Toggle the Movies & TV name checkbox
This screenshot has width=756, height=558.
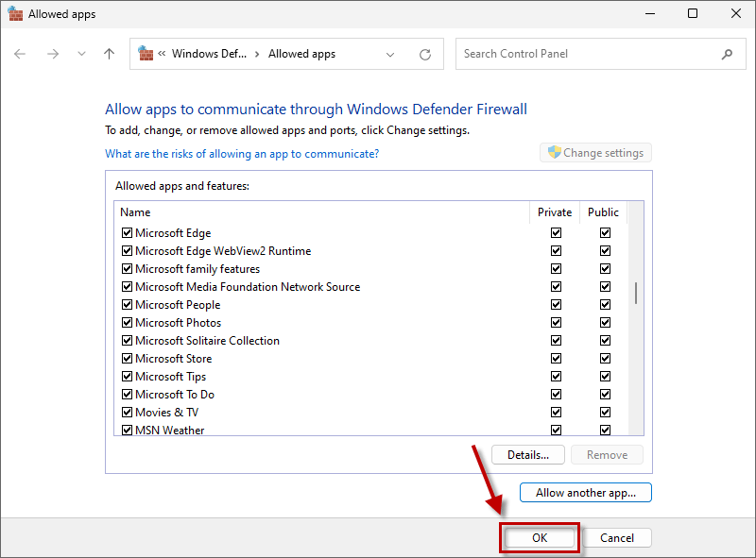(x=127, y=412)
